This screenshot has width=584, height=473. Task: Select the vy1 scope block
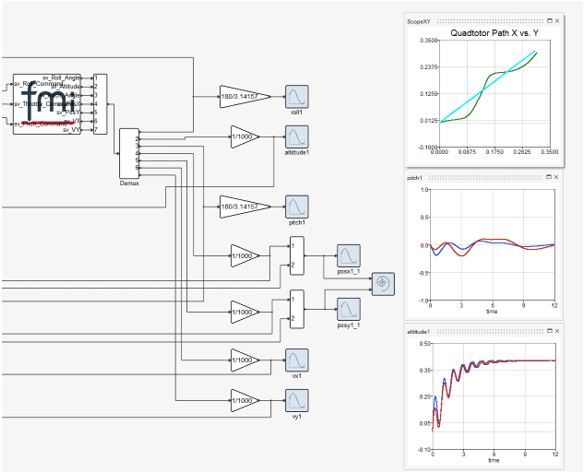[x=296, y=401]
